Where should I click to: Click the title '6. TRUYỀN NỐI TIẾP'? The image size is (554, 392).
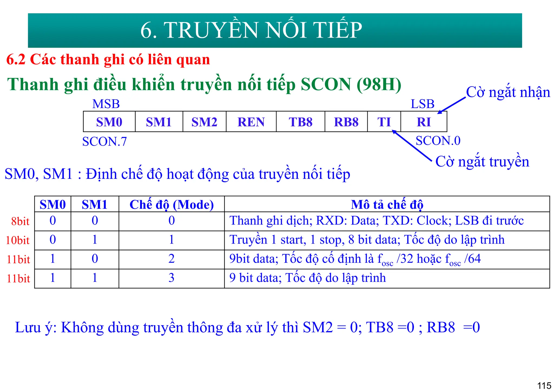pos(251,30)
